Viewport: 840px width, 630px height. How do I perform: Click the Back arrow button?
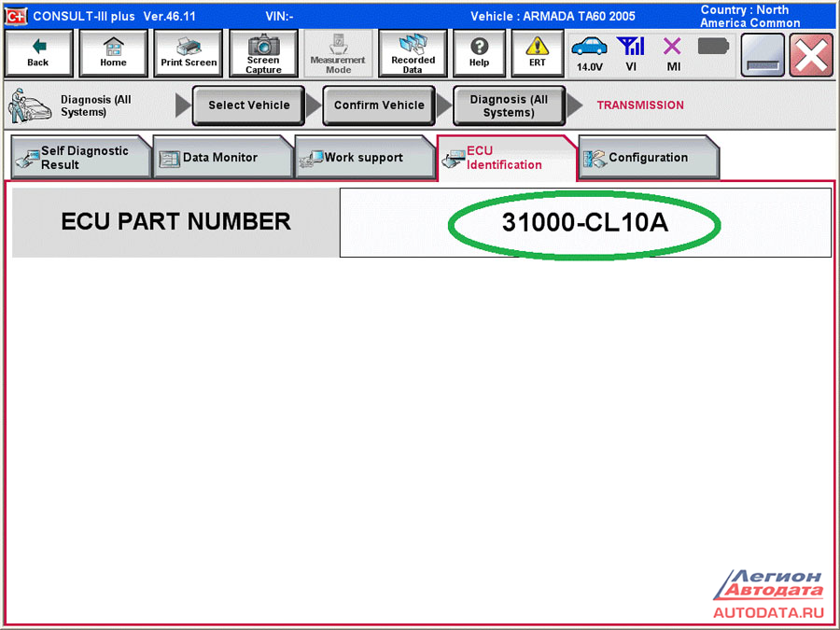38,53
